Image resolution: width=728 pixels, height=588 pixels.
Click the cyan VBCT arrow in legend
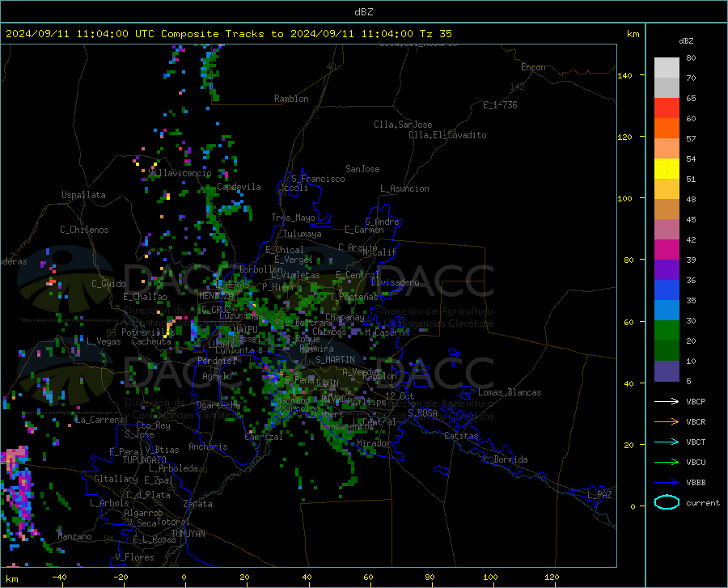coord(667,442)
